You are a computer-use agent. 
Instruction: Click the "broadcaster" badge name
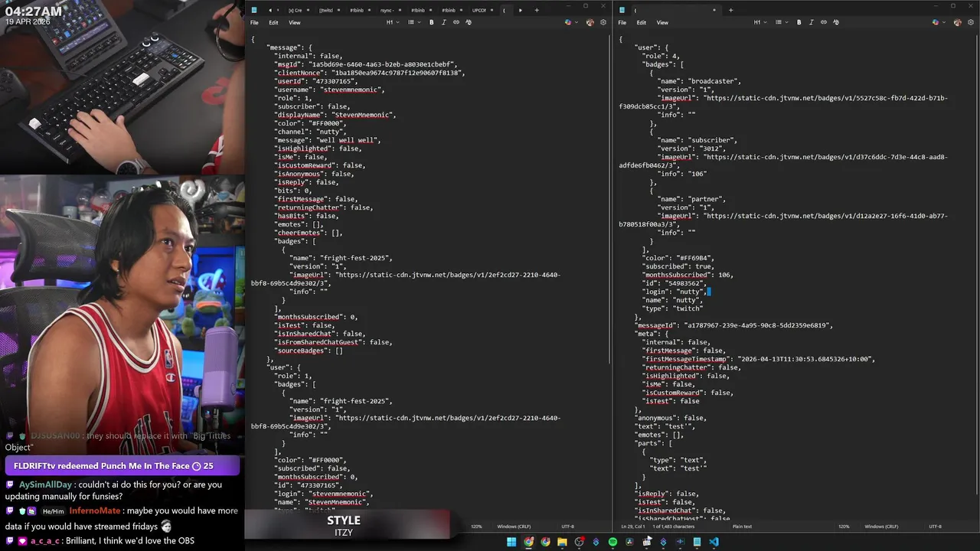(715, 81)
